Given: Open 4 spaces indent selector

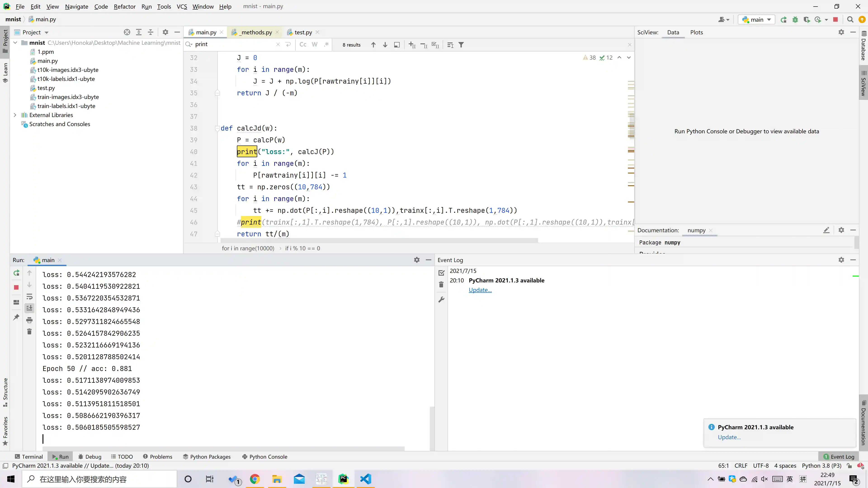Looking at the screenshot, I should click(x=785, y=466).
